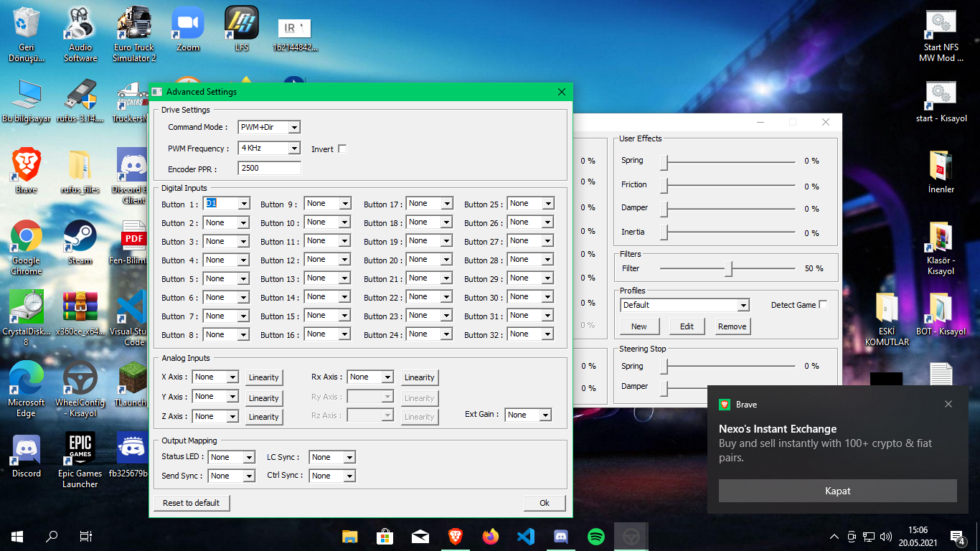Open the PWM Frequency dropdown
980x551 pixels.
point(293,148)
